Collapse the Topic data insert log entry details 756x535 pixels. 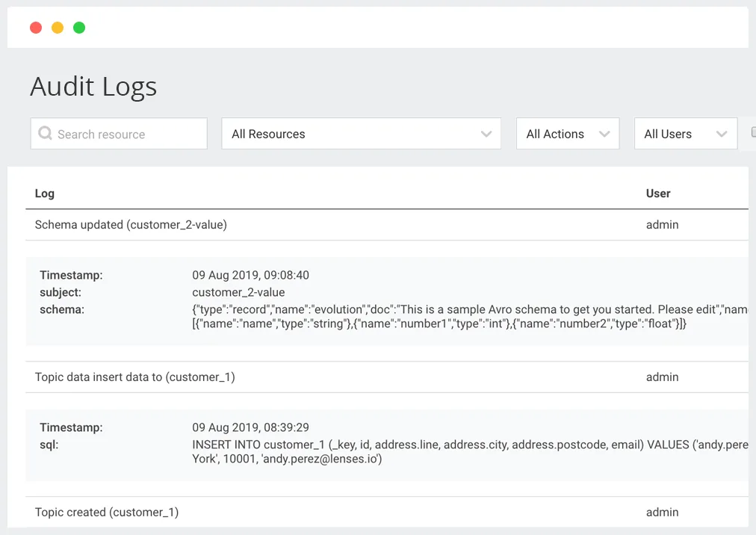tap(134, 377)
